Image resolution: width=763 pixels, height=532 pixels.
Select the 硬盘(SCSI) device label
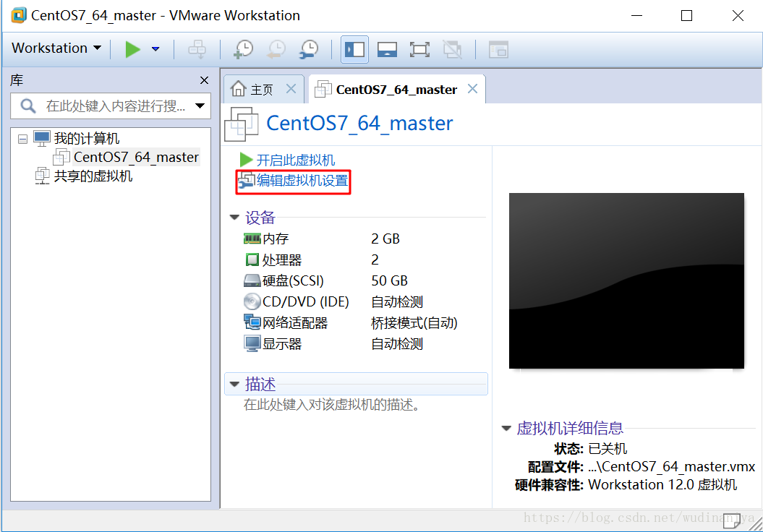click(x=293, y=281)
